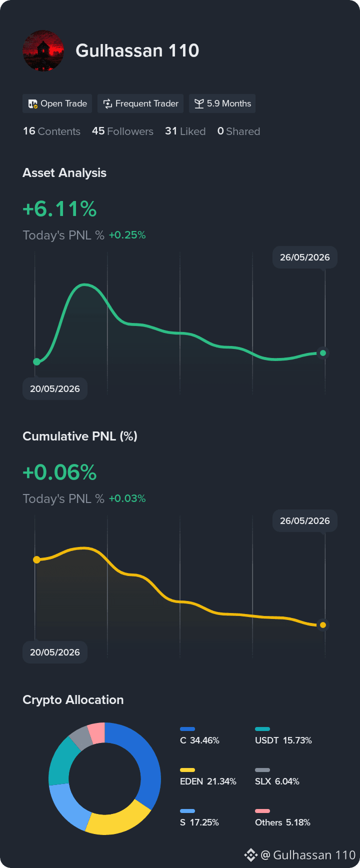View the 31 Liked count
The width and height of the screenshot is (360, 868).
click(185, 131)
